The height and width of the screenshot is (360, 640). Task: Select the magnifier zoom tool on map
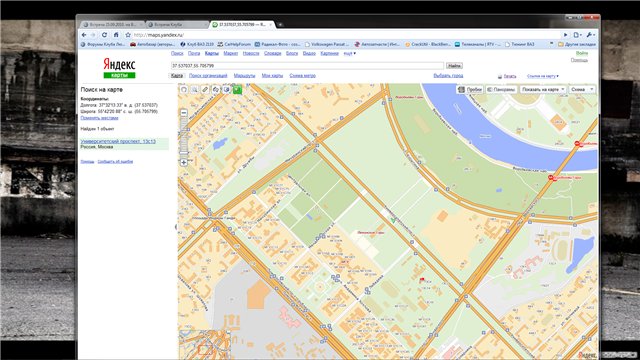195,89
